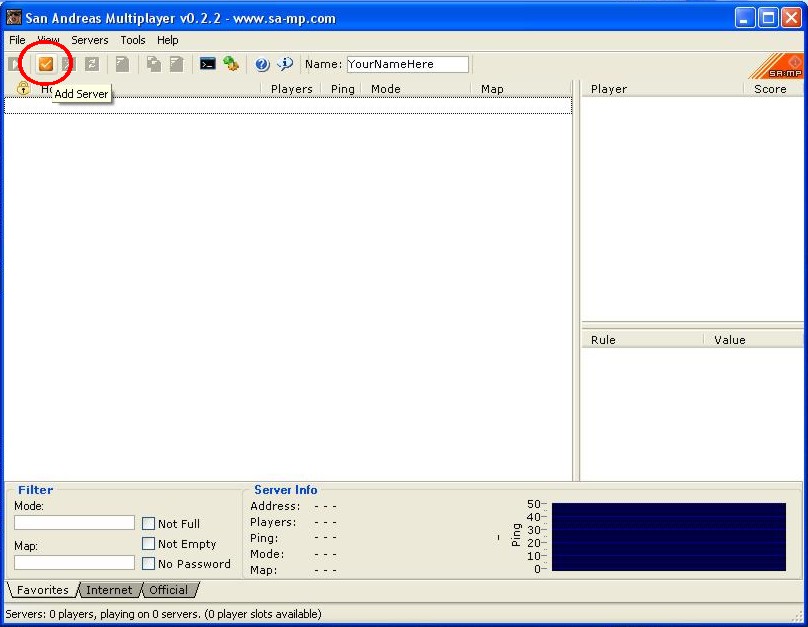Enable the Not Full filter checkbox

[148, 523]
